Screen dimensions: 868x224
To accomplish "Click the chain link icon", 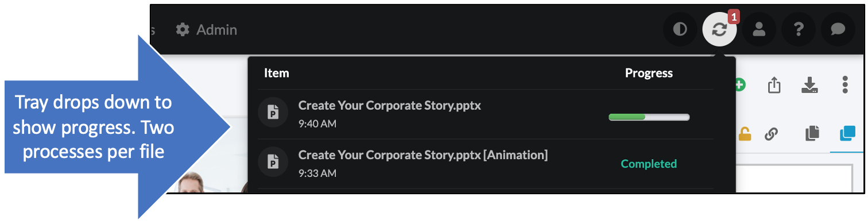I will pyautogui.click(x=772, y=134).
